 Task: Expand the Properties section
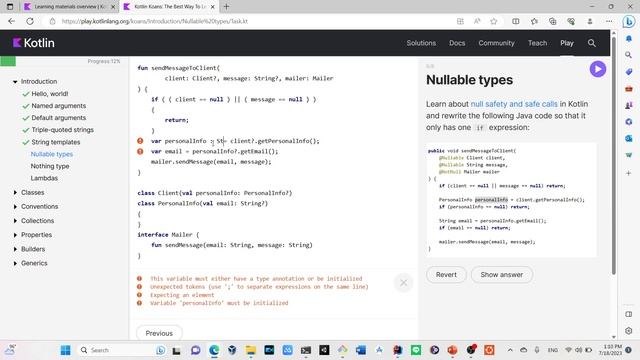pyautogui.click(x=15, y=235)
